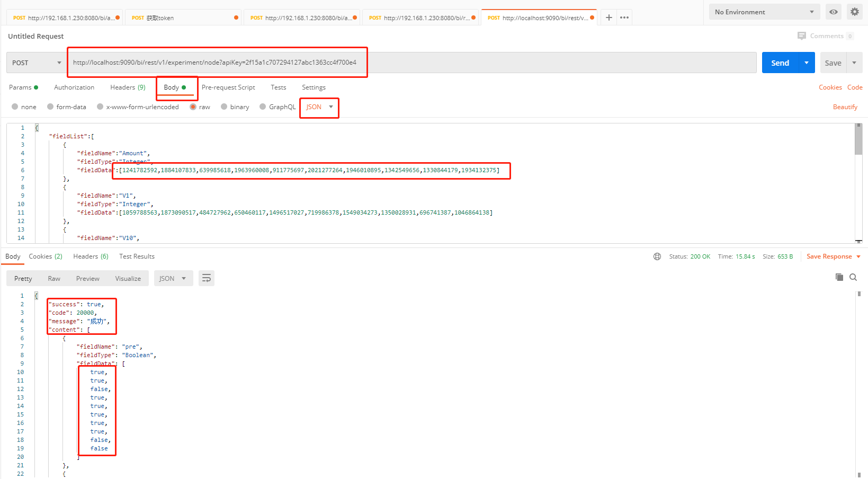Select the GraphQL body type radio
The width and height of the screenshot is (868, 479).
coord(263,107)
